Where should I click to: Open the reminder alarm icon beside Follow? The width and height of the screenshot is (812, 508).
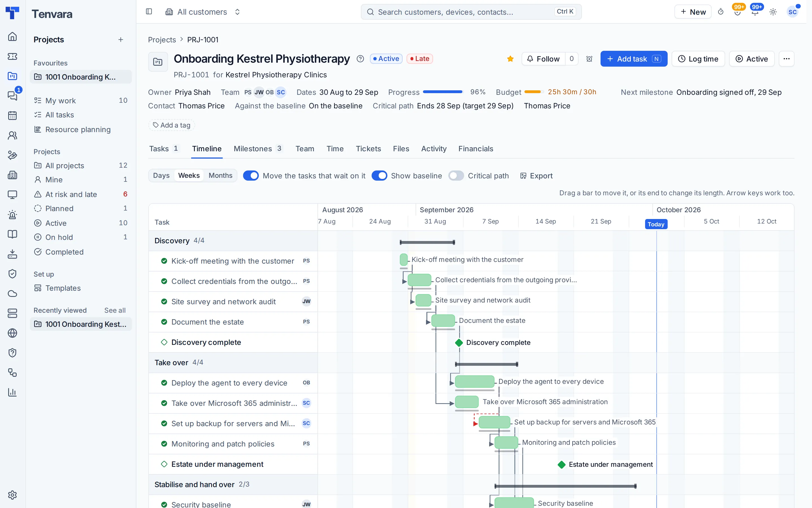coord(589,59)
